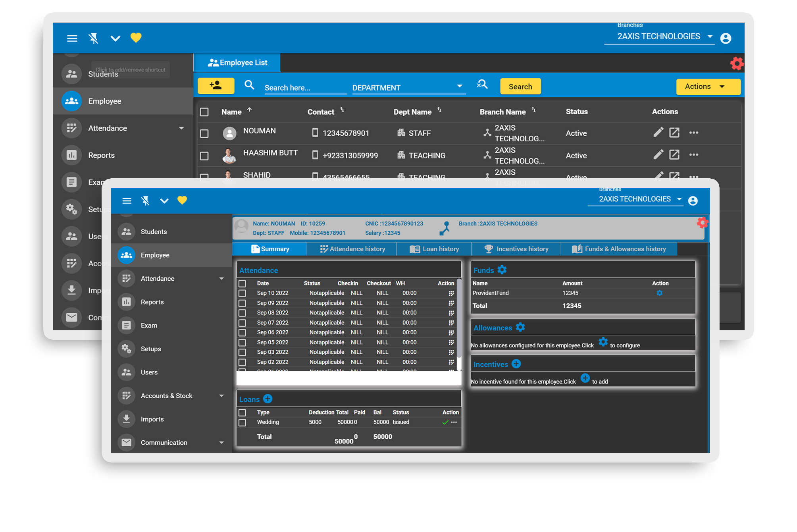
Task: Open HAASHIM BUTT in new window icon
Action: pyautogui.click(x=674, y=155)
